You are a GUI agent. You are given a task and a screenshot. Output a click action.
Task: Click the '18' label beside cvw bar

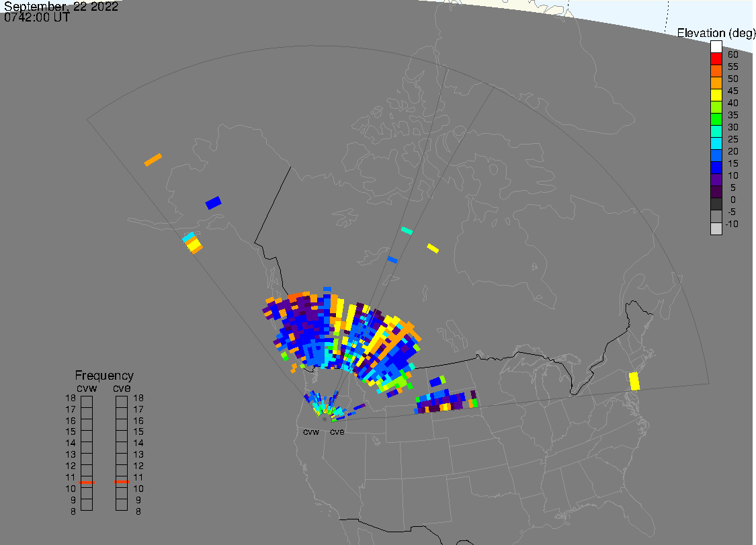71,398
